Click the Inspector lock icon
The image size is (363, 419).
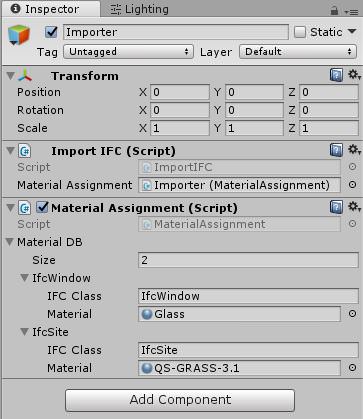334,11
